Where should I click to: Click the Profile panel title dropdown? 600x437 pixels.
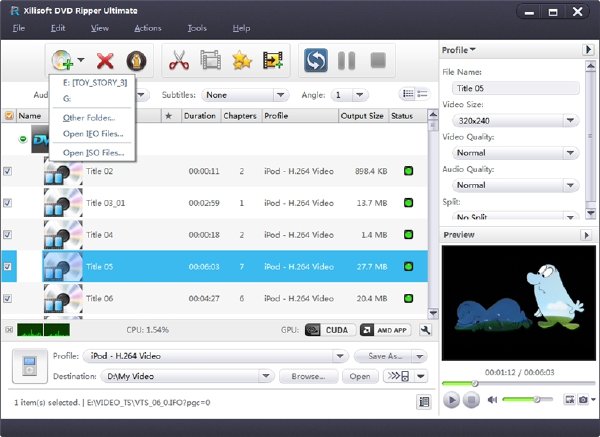pos(458,50)
